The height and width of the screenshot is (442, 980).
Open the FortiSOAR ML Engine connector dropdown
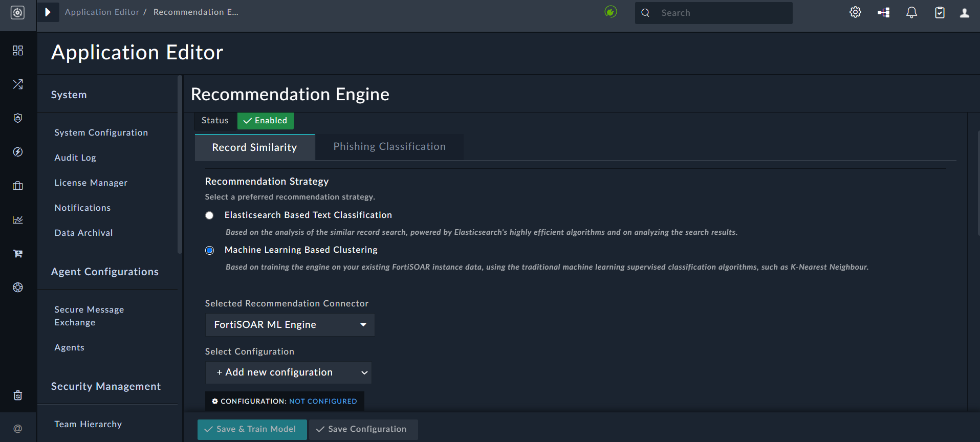coord(290,325)
